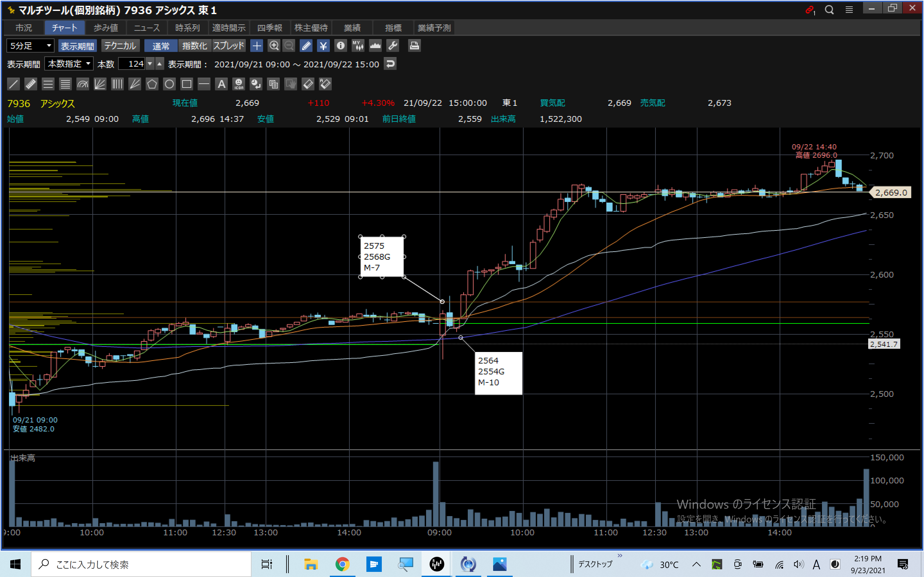Toggle the yen price display button

point(323,46)
